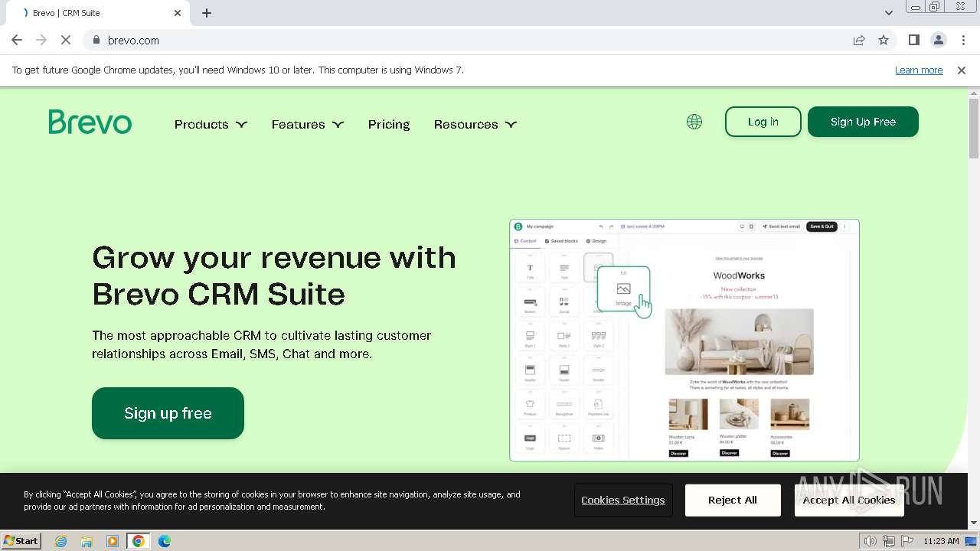This screenshot has width=980, height=551.
Task: Launch Microsoft Edge from taskbar
Action: coord(165,541)
